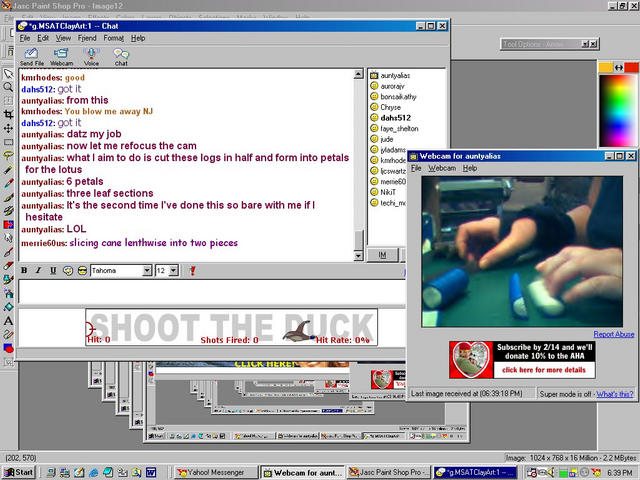Select the Zoom magnifier tool
640x480 pixels.
pos(8,87)
